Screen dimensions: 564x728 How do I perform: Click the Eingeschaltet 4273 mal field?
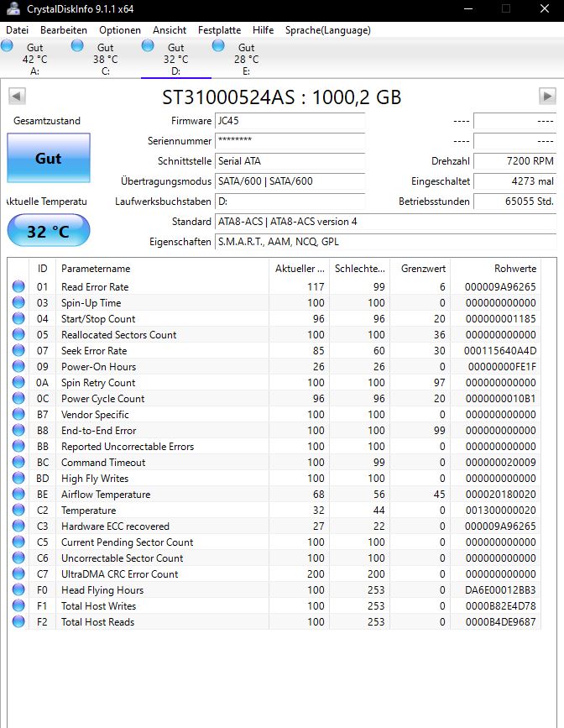tap(514, 181)
